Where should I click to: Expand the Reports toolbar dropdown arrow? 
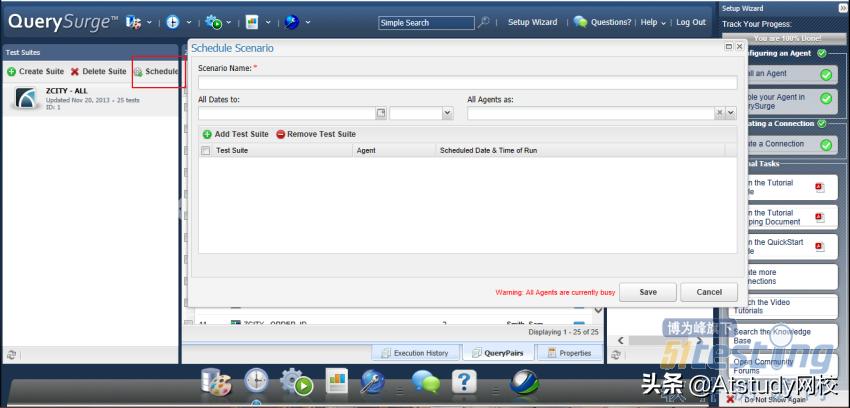point(268,23)
